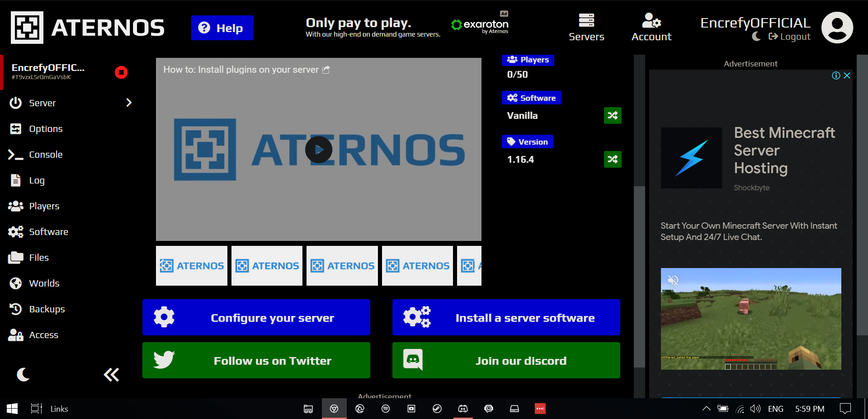Change software with the shuffle icon beside Vanilla
The width and height of the screenshot is (868, 419).
[613, 115]
